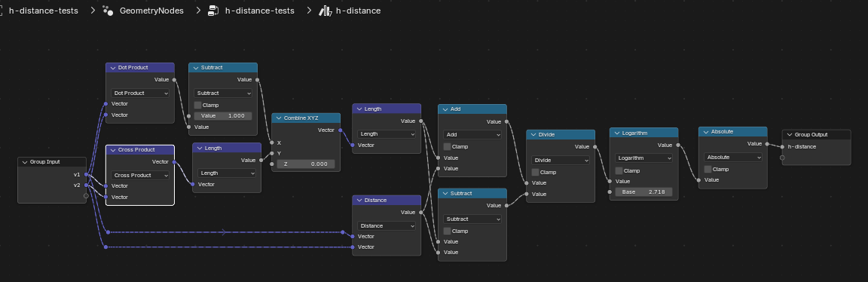
Task: Click the Value output socket of Distance node
Action: (420, 212)
